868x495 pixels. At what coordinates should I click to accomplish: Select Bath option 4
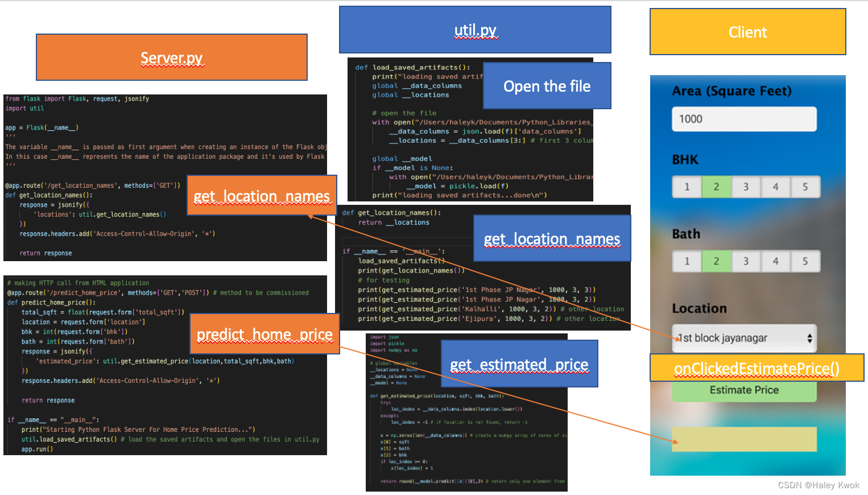pos(775,261)
